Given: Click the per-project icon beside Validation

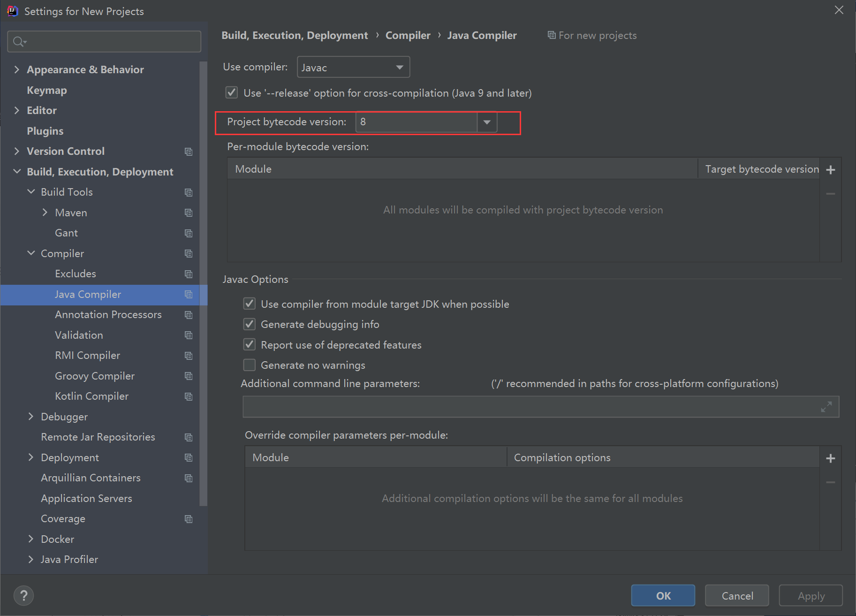Looking at the screenshot, I should 189,335.
